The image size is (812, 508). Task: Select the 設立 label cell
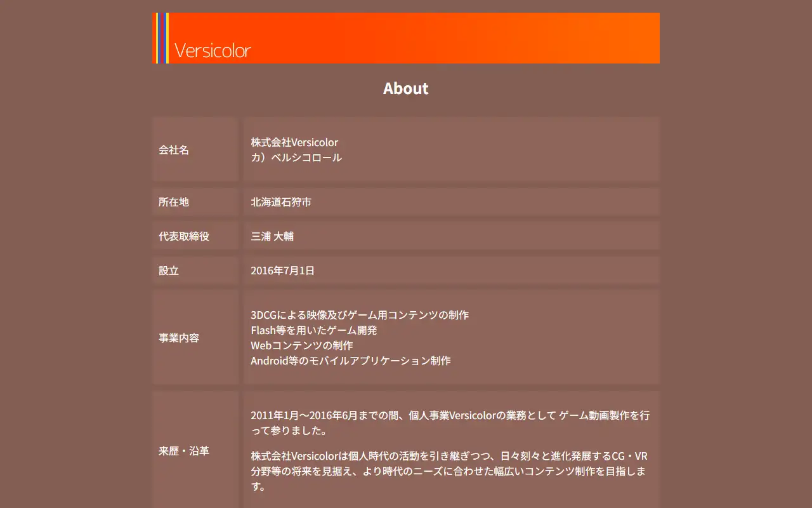pyautogui.click(x=195, y=271)
